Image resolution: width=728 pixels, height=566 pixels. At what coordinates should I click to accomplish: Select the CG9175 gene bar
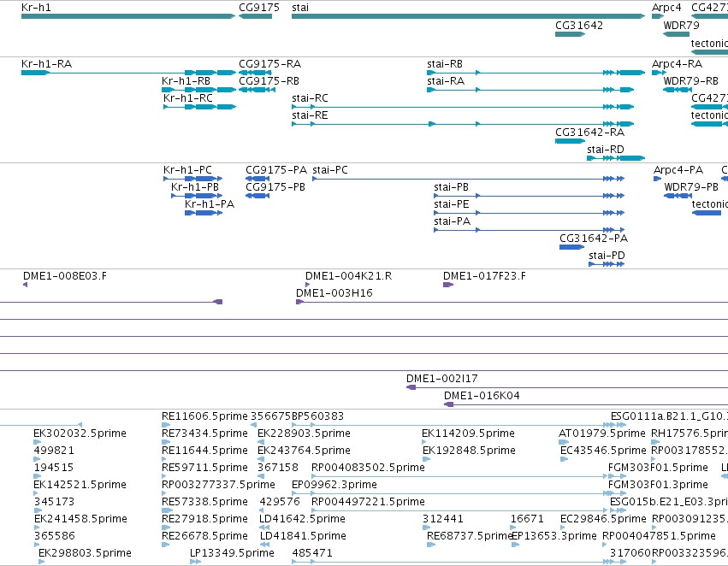pyautogui.click(x=256, y=16)
